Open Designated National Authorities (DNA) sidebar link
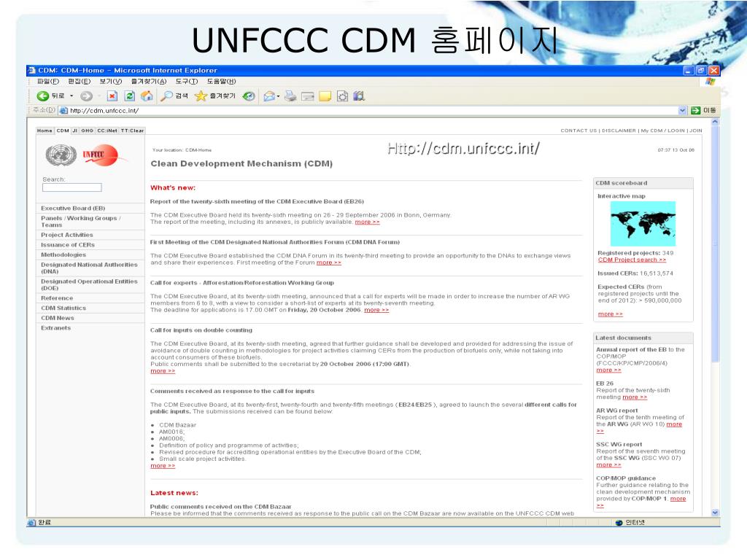Viewport: 747px width, 560px height. click(89, 268)
